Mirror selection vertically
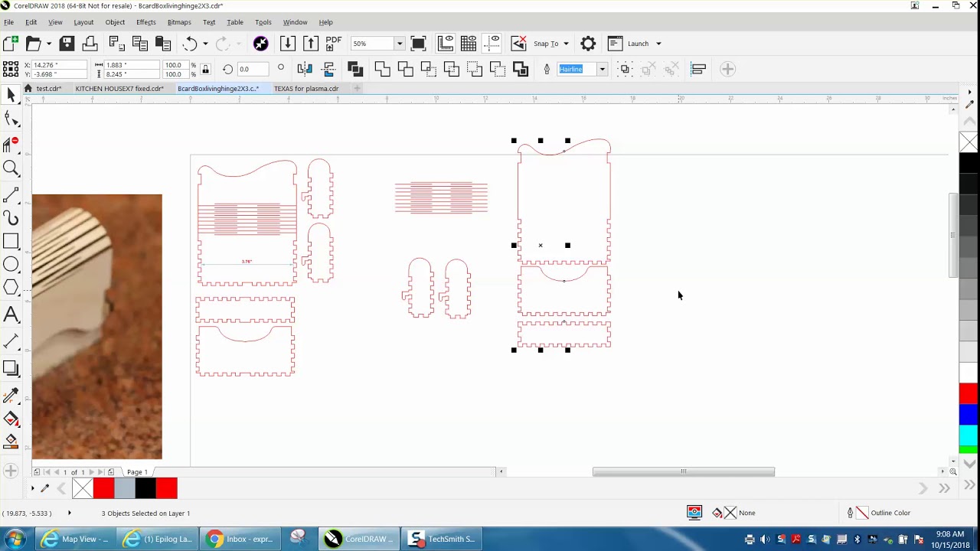 (x=329, y=69)
